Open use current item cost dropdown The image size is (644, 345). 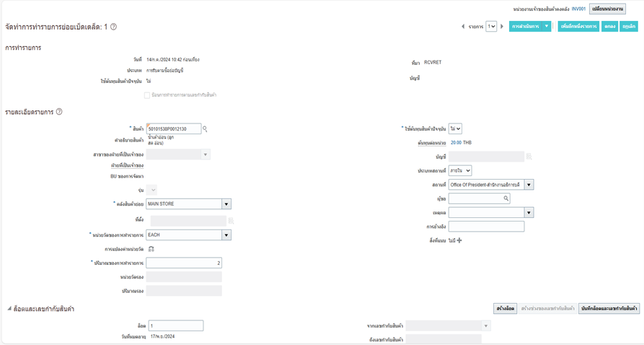click(455, 128)
